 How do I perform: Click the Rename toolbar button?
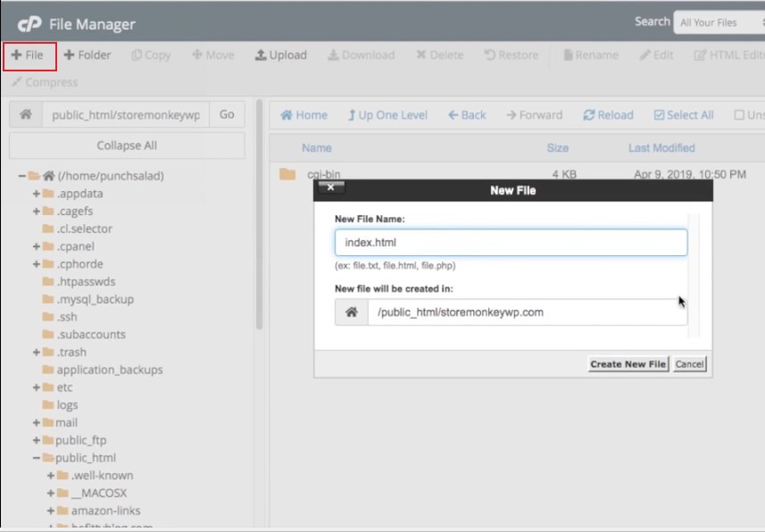click(591, 55)
